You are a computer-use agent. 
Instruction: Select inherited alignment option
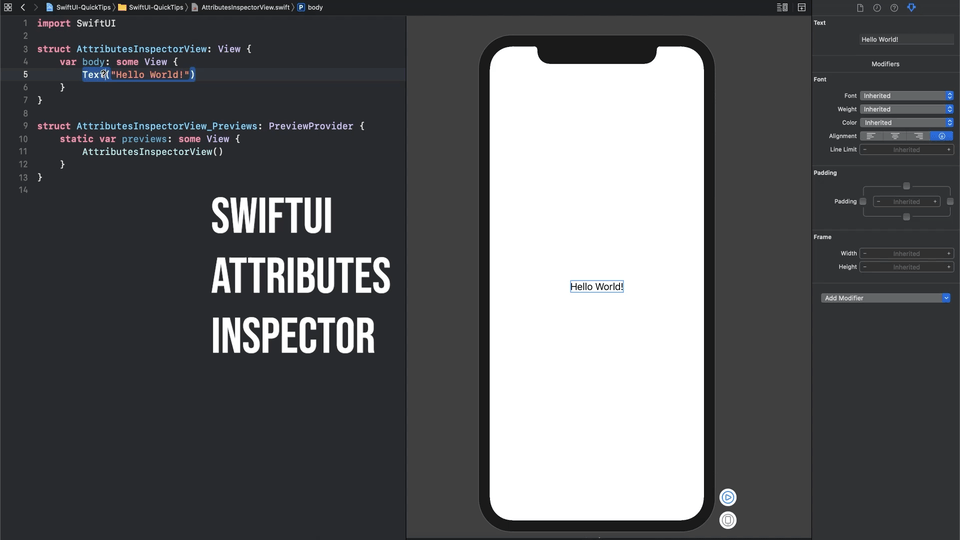click(x=942, y=136)
